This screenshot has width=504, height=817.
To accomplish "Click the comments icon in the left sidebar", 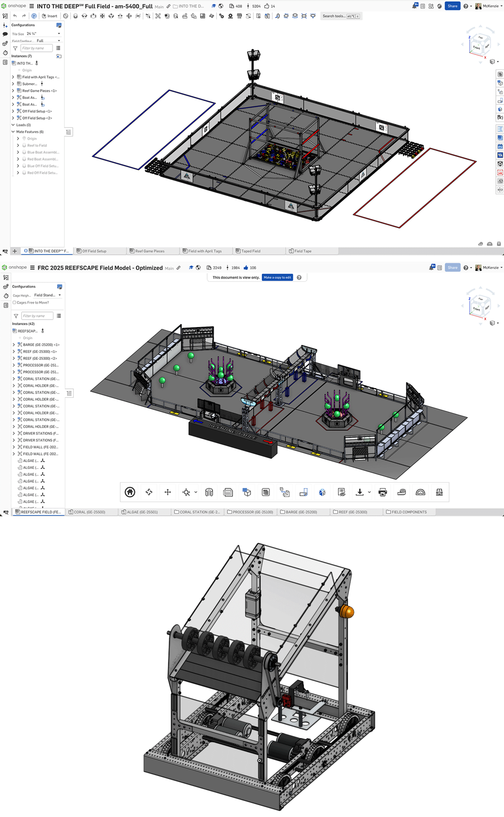I will click(x=5, y=34).
